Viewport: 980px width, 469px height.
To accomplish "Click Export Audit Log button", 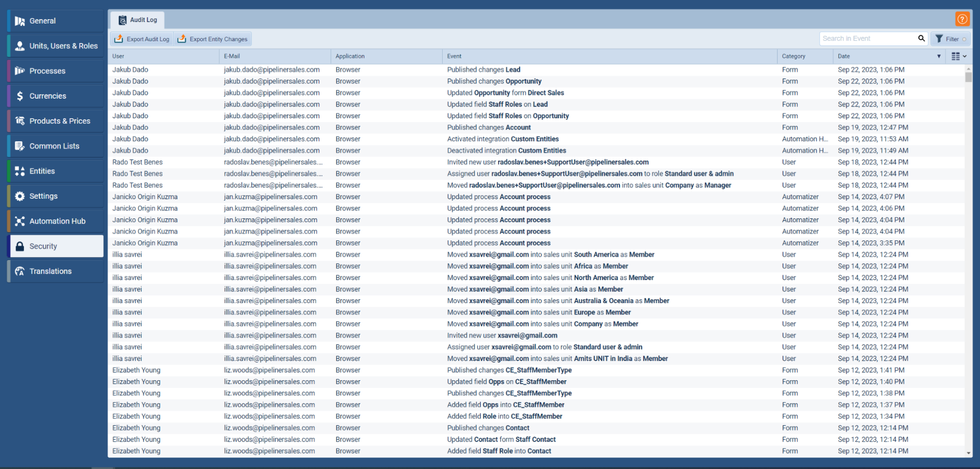I will click(142, 39).
